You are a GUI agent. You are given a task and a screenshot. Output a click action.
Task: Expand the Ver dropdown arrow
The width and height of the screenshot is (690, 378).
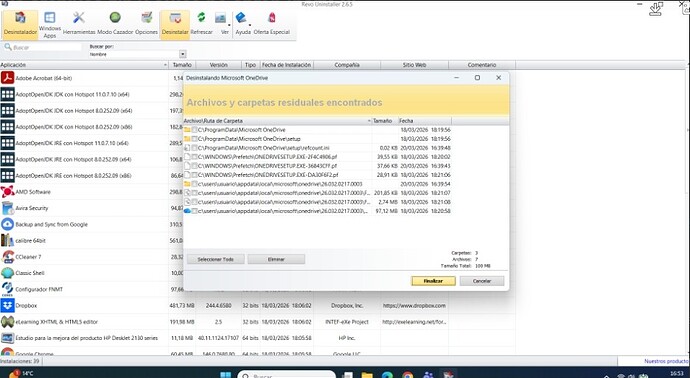tap(229, 25)
